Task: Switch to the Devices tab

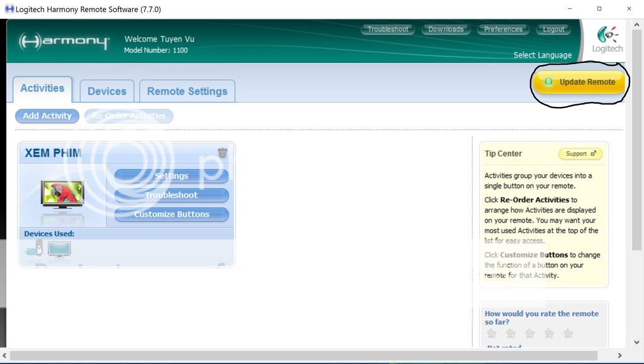Action: [107, 91]
